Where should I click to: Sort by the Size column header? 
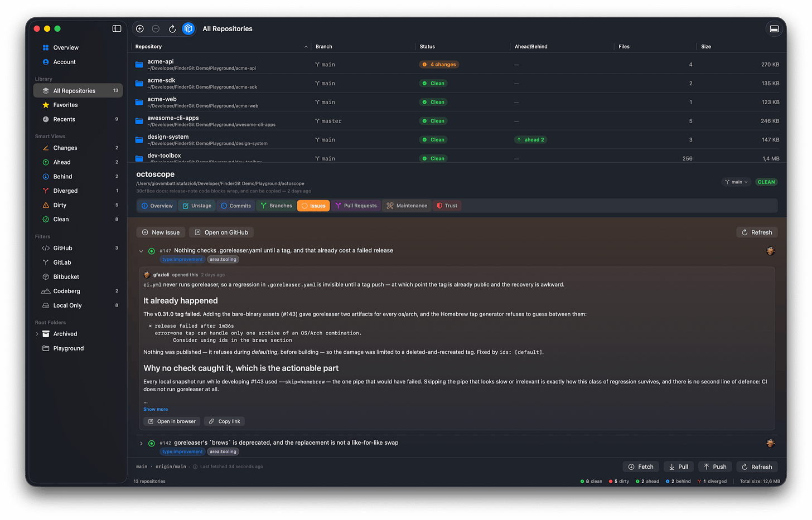coord(739,46)
